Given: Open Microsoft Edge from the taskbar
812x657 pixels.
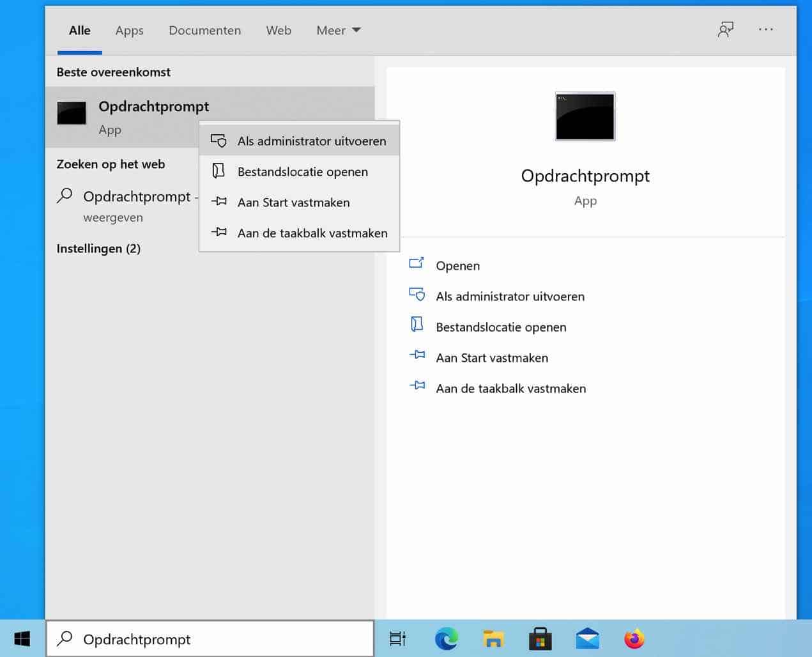Looking at the screenshot, I should point(446,638).
